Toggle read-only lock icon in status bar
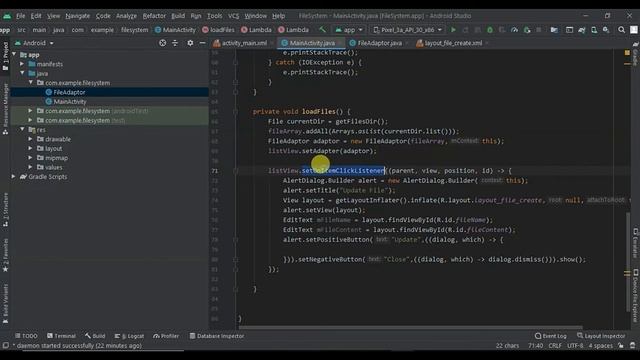The image size is (640, 360). click(x=620, y=346)
